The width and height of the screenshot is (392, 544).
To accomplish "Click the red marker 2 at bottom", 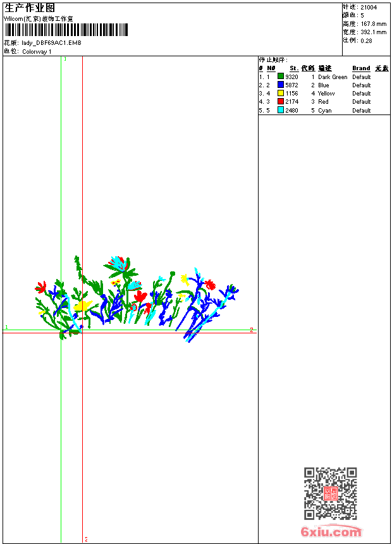I will click(86, 539).
